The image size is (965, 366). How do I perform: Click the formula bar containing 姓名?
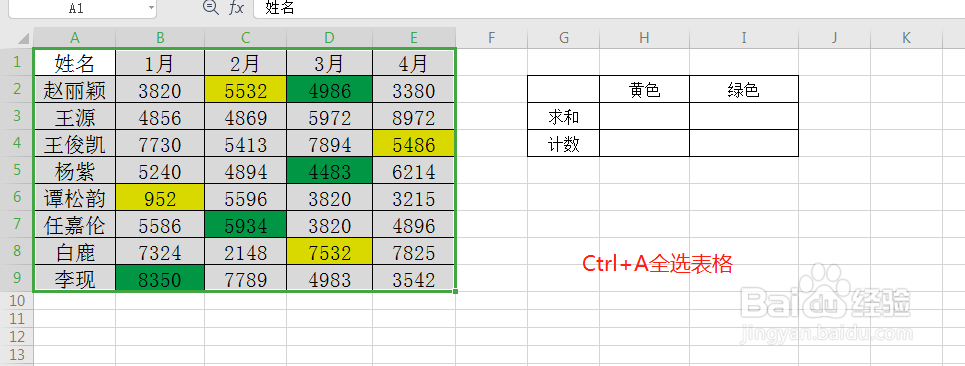pos(609,8)
